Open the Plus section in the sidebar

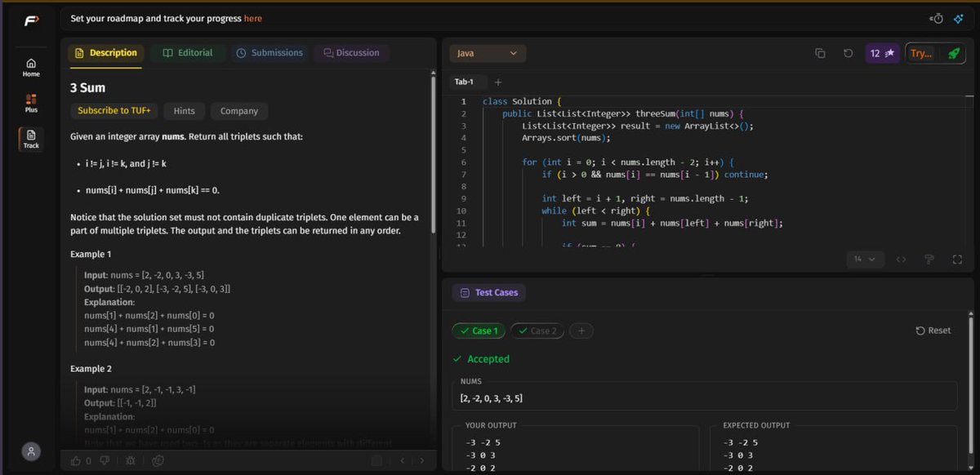[31, 103]
